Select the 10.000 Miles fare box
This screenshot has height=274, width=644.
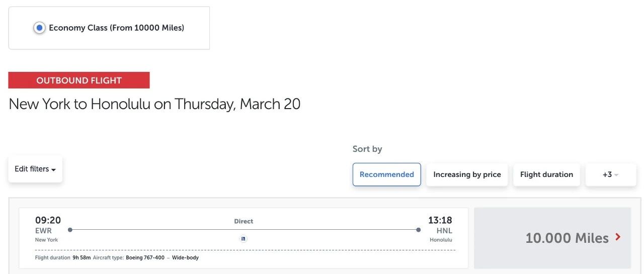click(x=552, y=238)
